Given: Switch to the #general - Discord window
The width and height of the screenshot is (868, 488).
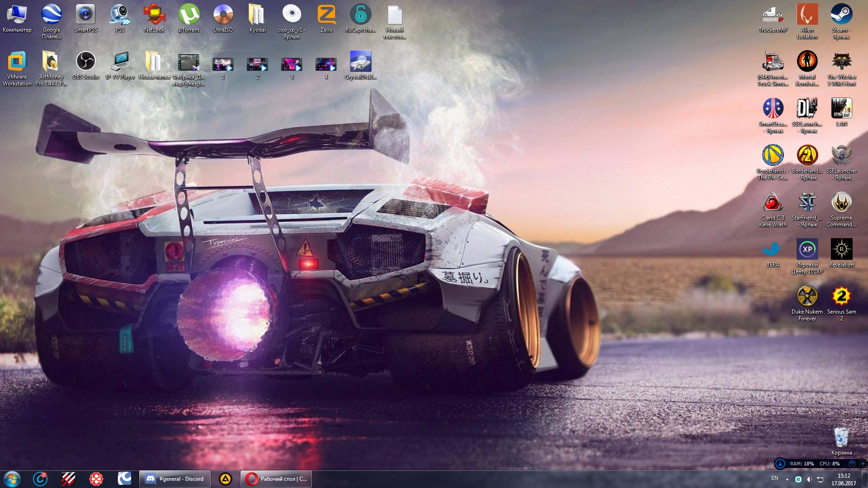Looking at the screenshot, I should pos(175,479).
